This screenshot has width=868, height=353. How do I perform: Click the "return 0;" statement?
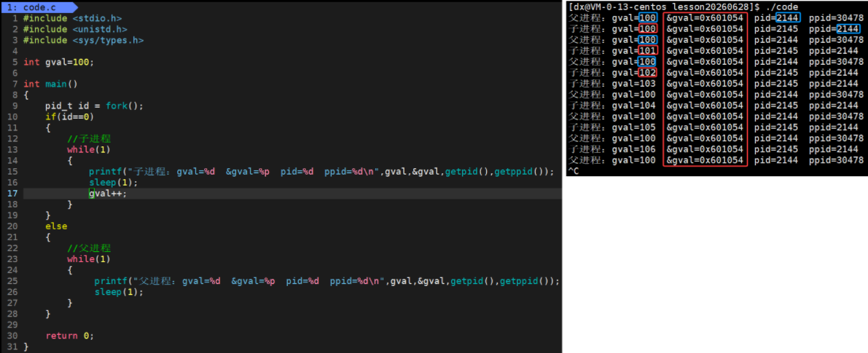[x=70, y=336]
